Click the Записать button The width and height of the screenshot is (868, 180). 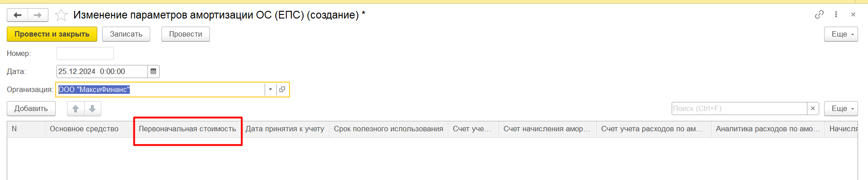(126, 34)
